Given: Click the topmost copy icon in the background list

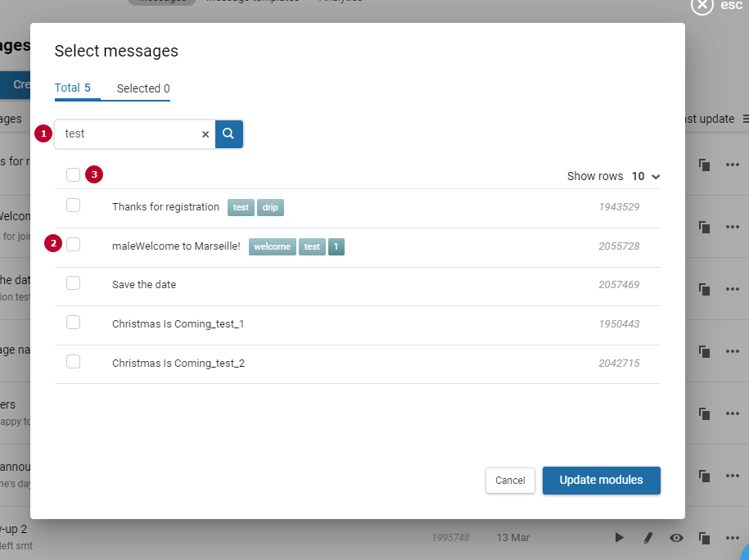Looking at the screenshot, I should 704,165.
